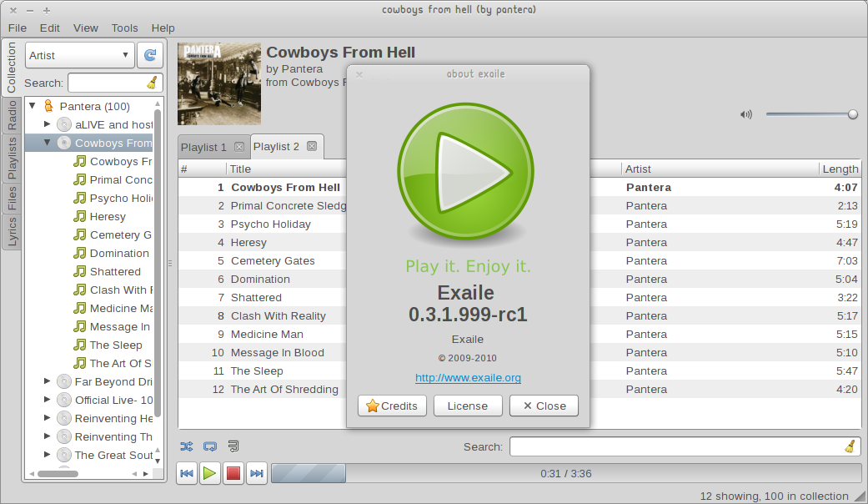The image size is (868, 504).
Task: Stop playback with red square
Action: (x=233, y=473)
